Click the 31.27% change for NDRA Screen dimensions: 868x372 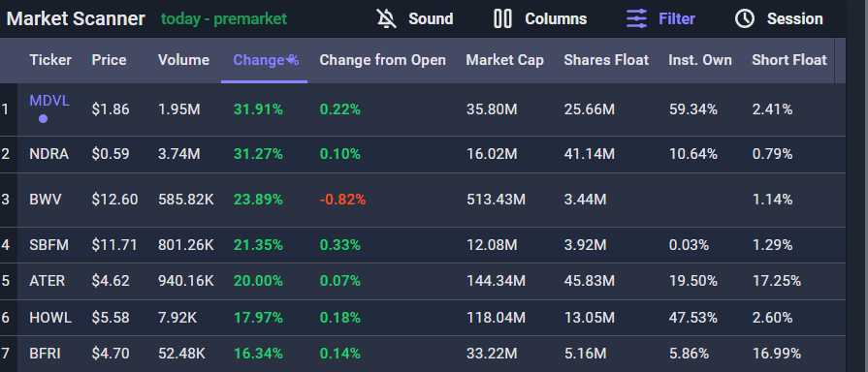click(258, 154)
